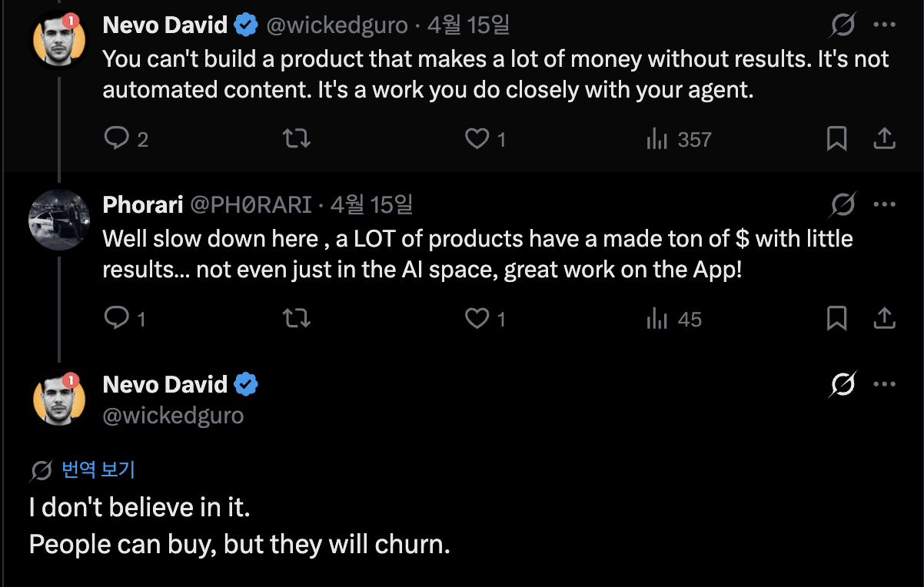Repost Phorari's tweet

tap(297, 318)
